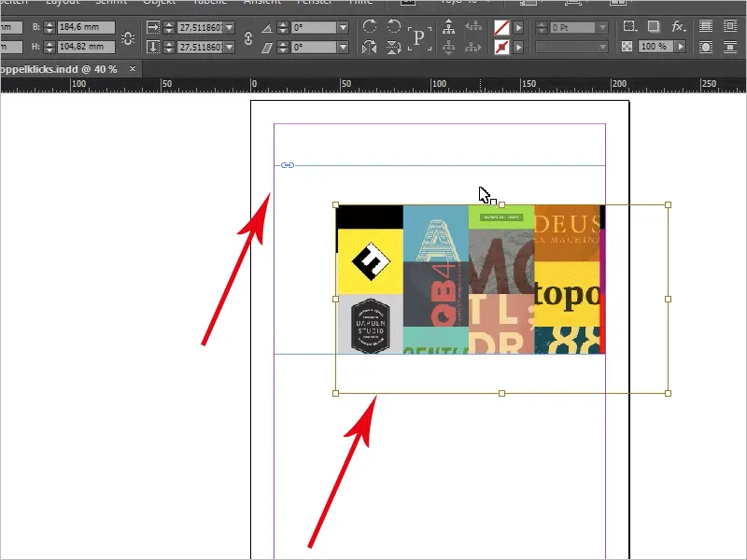This screenshot has width=747, height=560.
Task: Click the opacity 100 % field
Action: coord(656,47)
